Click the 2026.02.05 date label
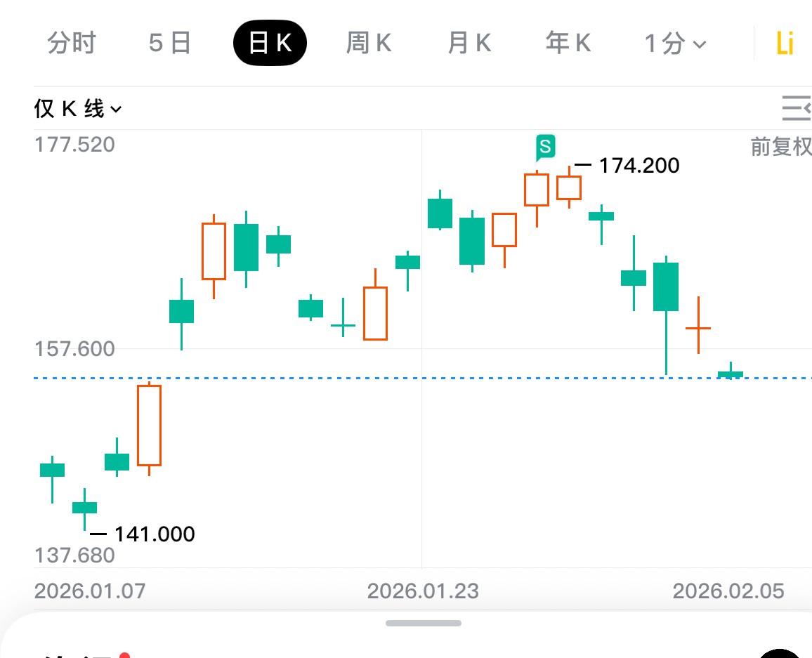Image resolution: width=812 pixels, height=658 pixels. 728,591
